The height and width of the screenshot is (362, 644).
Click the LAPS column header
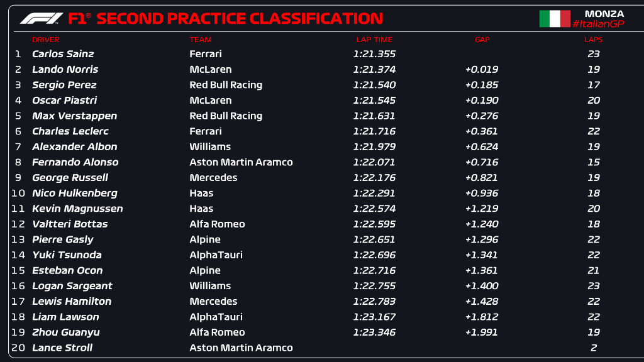click(x=593, y=40)
